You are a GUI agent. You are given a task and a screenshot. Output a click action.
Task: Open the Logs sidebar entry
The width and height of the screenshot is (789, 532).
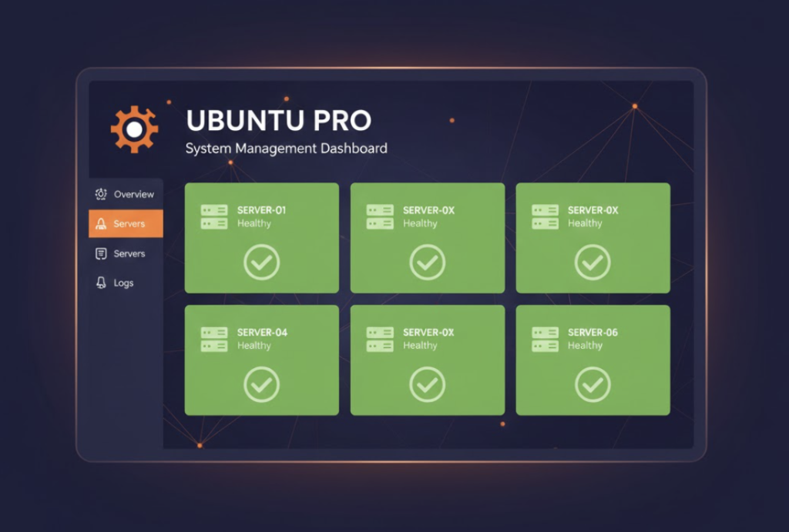[x=126, y=283]
